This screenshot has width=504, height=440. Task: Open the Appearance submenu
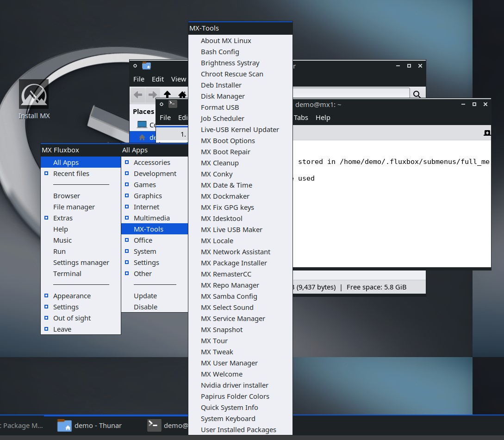[x=81, y=296]
